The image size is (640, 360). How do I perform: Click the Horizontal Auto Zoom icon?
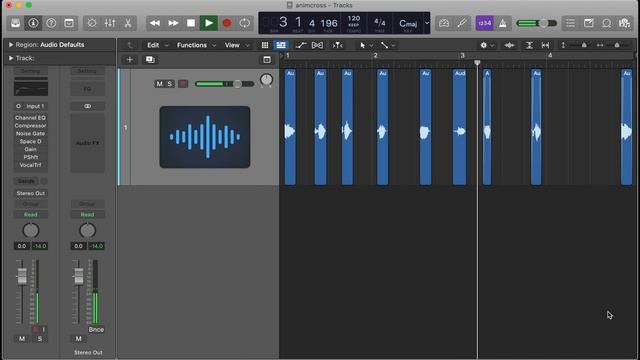point(545,45)
